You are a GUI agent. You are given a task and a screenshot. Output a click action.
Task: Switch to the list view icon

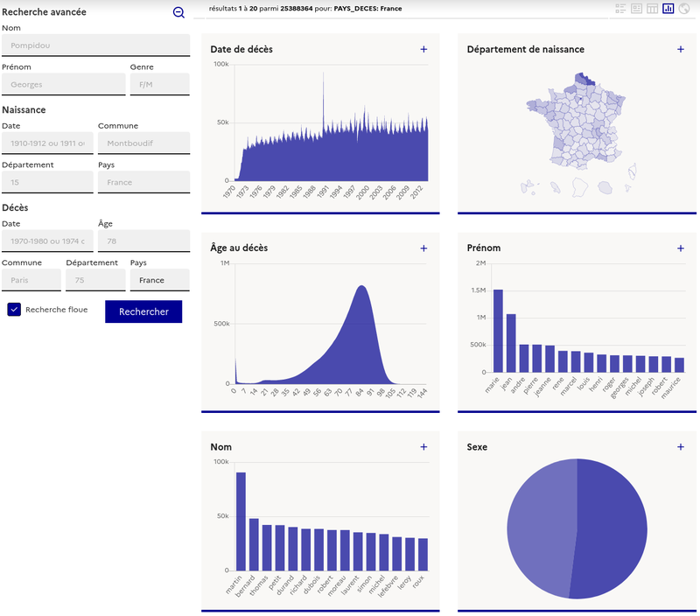pyautogui.click(x=621, y=8)
